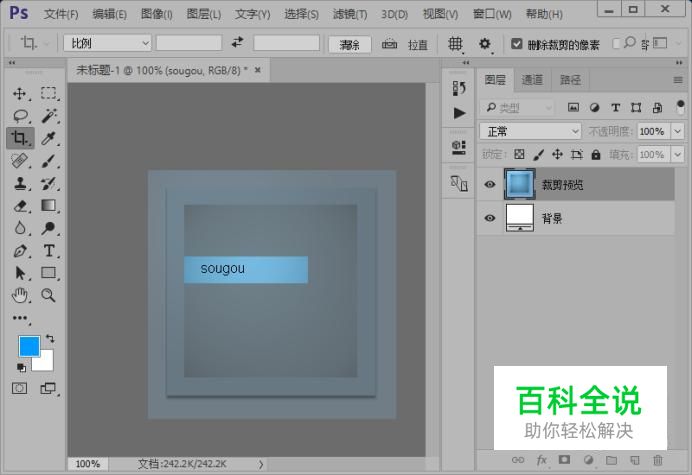Open the Actions play panel icon
692x475 pixels.
point(459,113)
